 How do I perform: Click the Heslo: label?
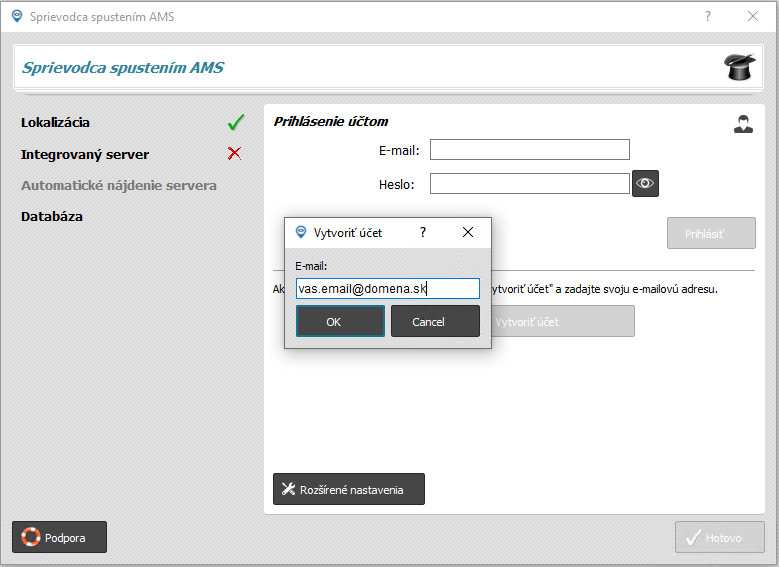[396, 185]
